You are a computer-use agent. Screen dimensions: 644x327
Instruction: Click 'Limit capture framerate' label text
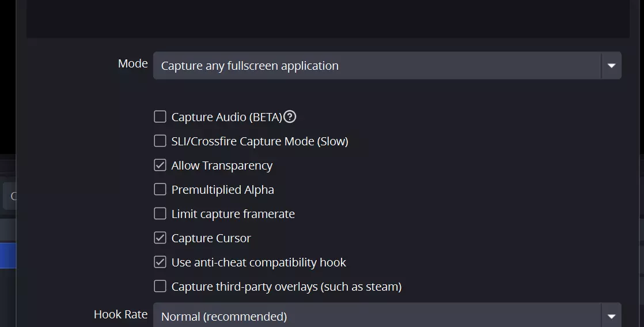233,214
